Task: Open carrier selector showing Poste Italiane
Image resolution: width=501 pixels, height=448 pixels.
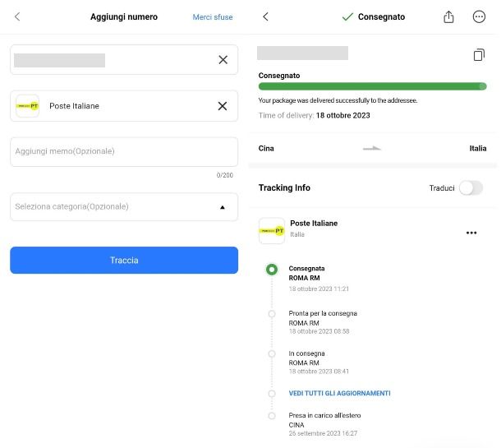Action: point(124,106)
